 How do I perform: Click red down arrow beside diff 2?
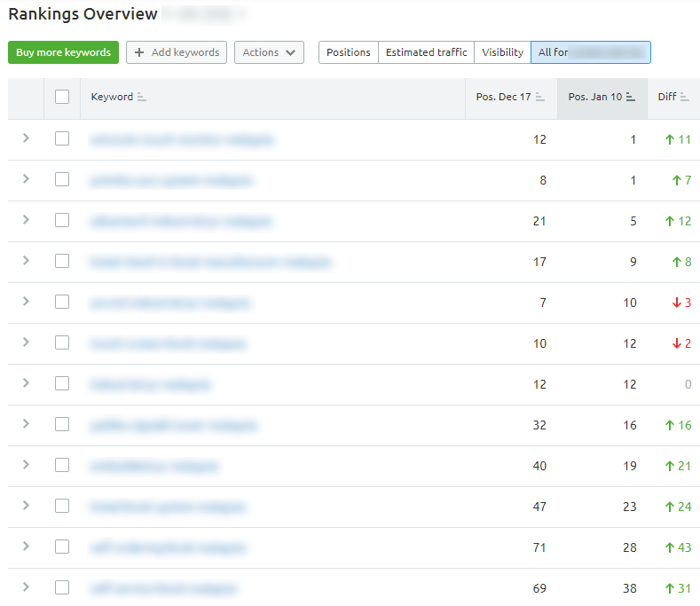point(677,343)
